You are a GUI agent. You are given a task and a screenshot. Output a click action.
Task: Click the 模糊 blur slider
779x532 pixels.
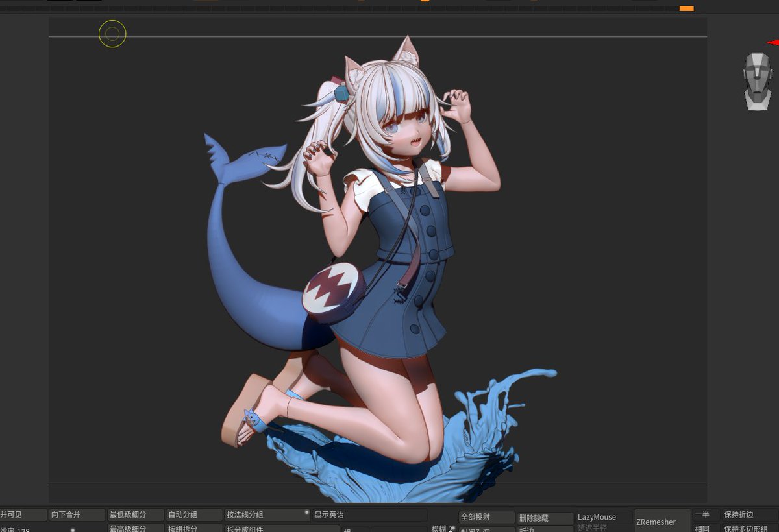(x=443, y=528)
